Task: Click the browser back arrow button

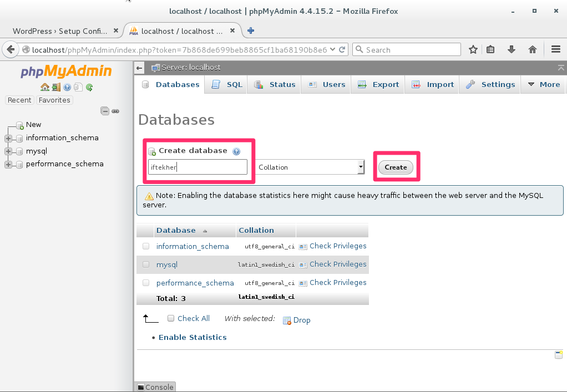Action: click(11, 49)
